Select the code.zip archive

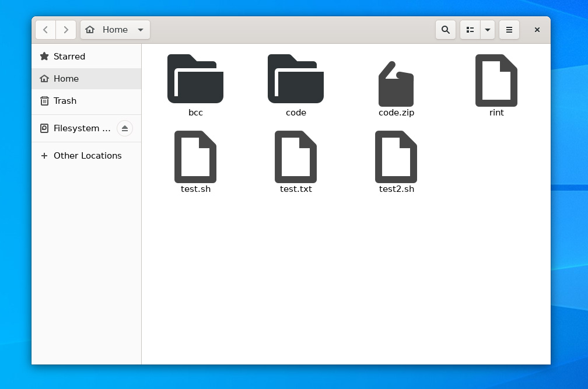[396, 85]
